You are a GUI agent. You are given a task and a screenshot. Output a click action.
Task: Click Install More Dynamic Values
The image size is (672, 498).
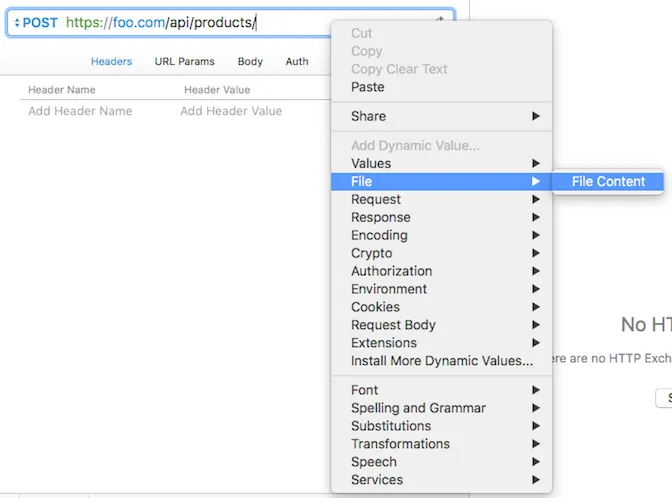[442, 361]
